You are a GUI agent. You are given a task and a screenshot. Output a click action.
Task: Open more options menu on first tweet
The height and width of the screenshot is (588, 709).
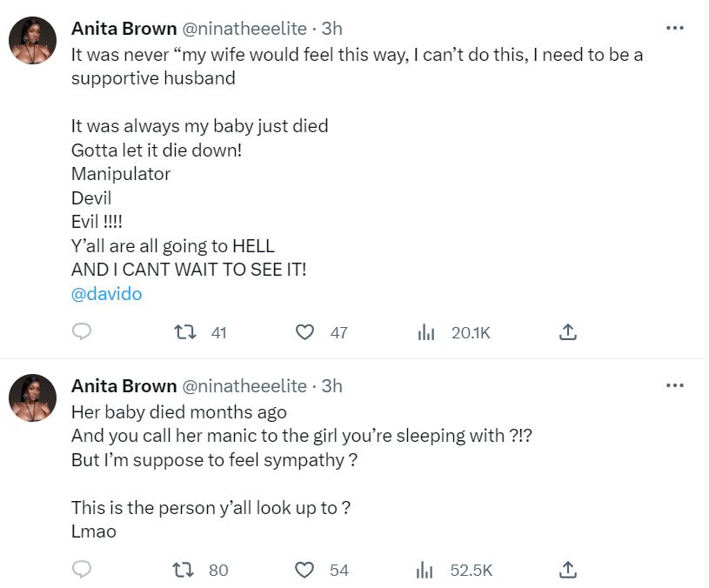(674, 28)
